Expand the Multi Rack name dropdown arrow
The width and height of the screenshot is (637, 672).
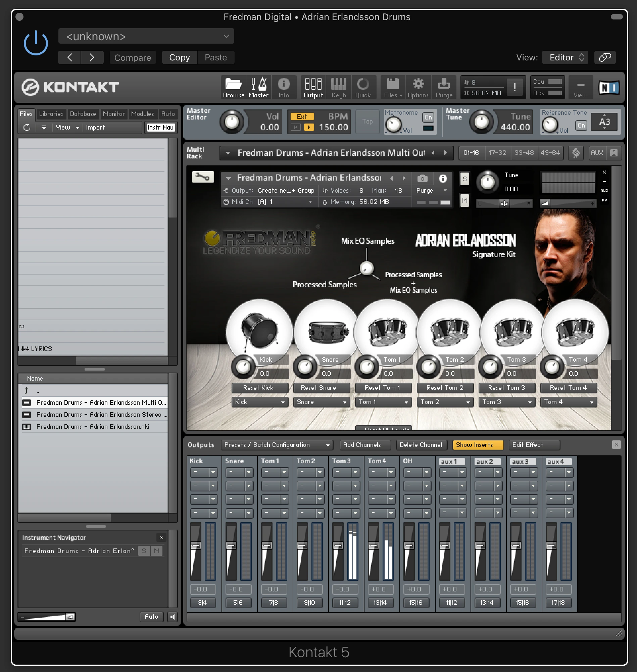(x=228, y=153)
